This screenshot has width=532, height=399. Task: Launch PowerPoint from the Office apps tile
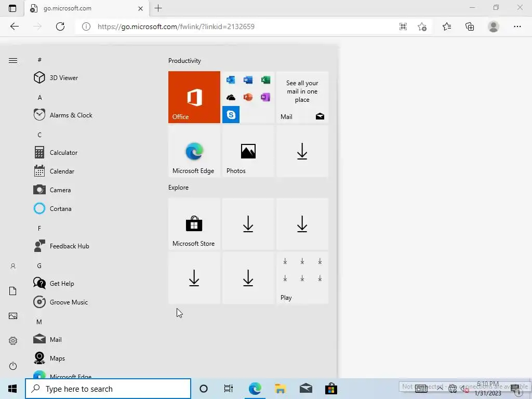tap(248, 97)
